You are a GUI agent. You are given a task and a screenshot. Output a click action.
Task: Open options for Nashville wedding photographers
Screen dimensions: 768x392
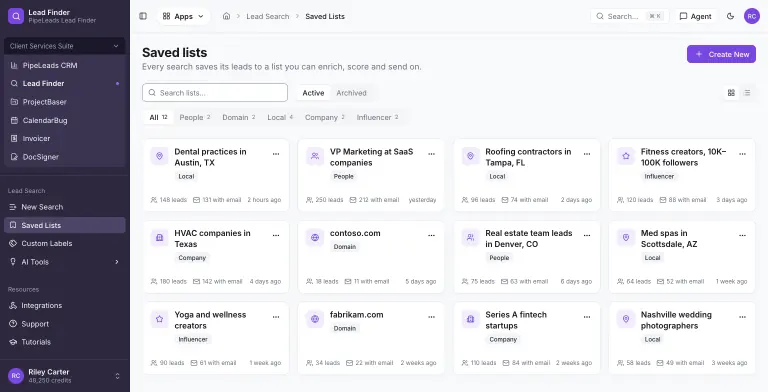(743, 317)
